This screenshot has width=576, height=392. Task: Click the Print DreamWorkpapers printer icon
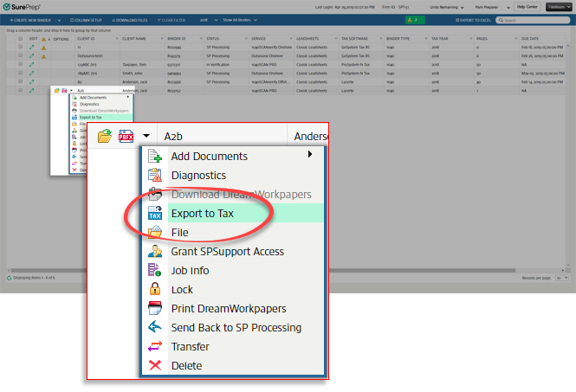coord(156,309)
